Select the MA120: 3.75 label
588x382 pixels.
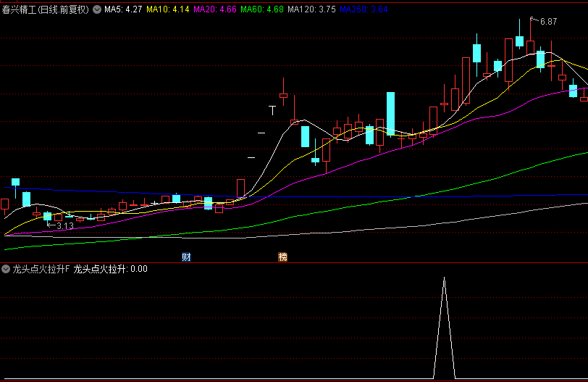[x=311, y=9]
